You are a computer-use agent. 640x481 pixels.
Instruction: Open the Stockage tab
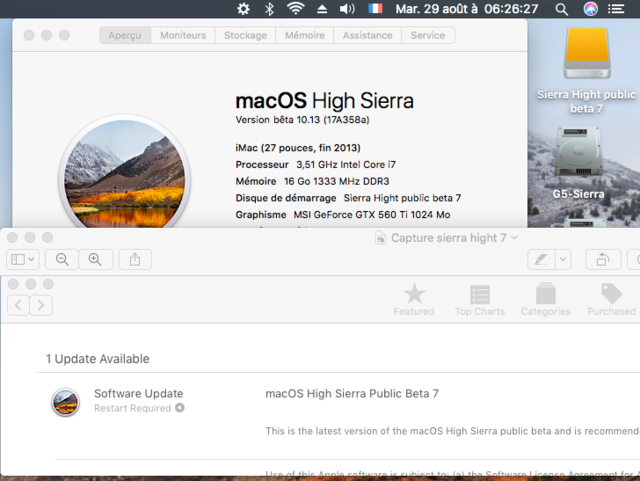click(x=245, y=35)
